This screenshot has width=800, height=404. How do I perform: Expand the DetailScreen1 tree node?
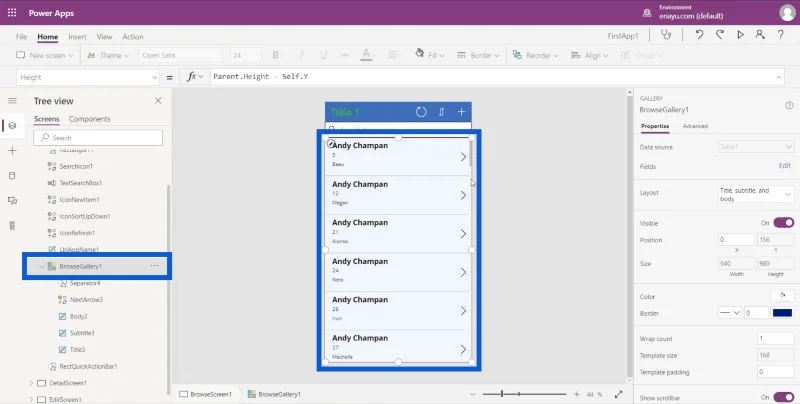[31, 383]
